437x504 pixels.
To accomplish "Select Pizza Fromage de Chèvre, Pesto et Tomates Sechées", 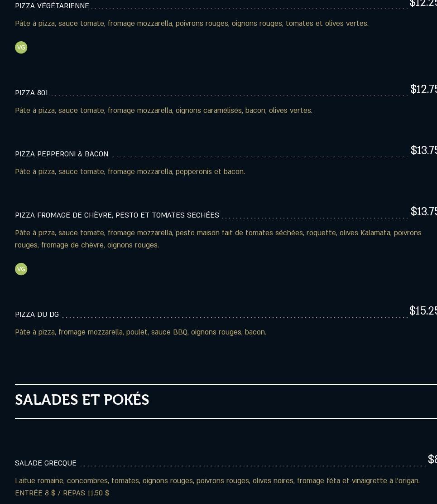I will (117, 215).
